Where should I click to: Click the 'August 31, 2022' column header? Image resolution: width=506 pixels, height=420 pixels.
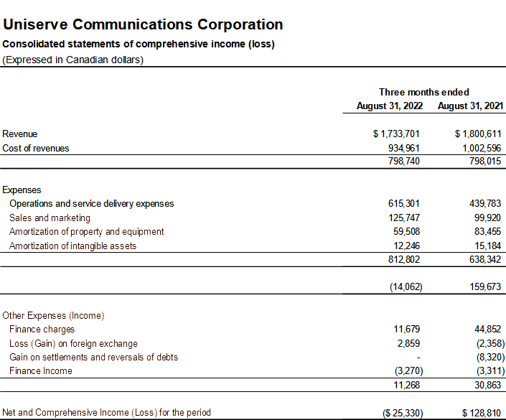pyautogui.click(x=390, y=106)
